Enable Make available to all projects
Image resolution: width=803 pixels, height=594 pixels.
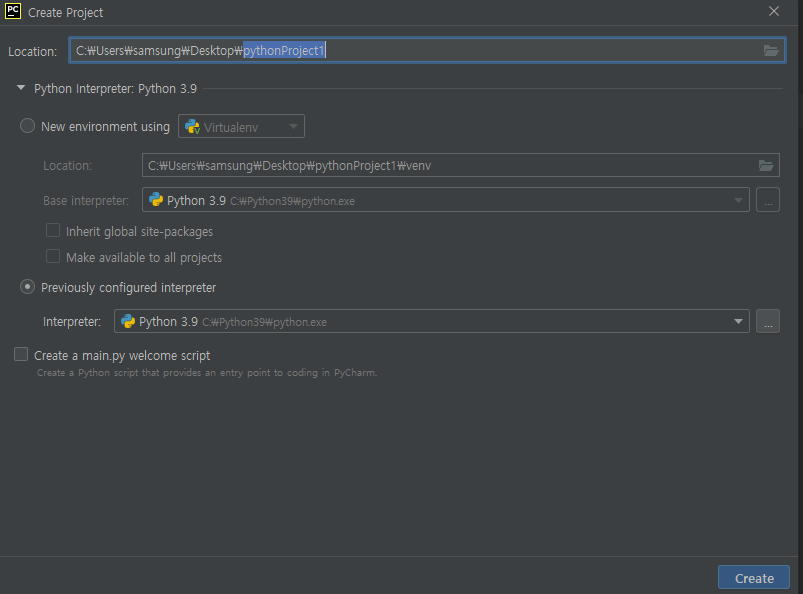[53, 256]
